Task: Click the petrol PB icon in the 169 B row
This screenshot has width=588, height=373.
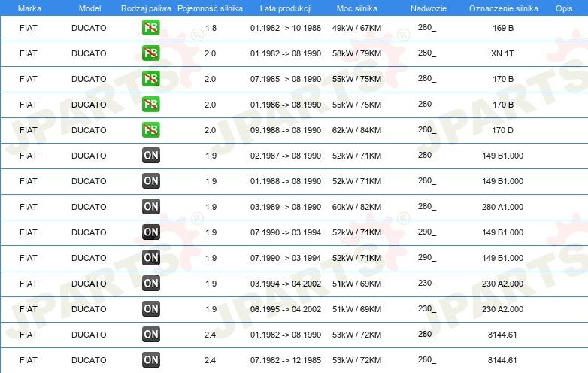Action: tap(150, 28)
